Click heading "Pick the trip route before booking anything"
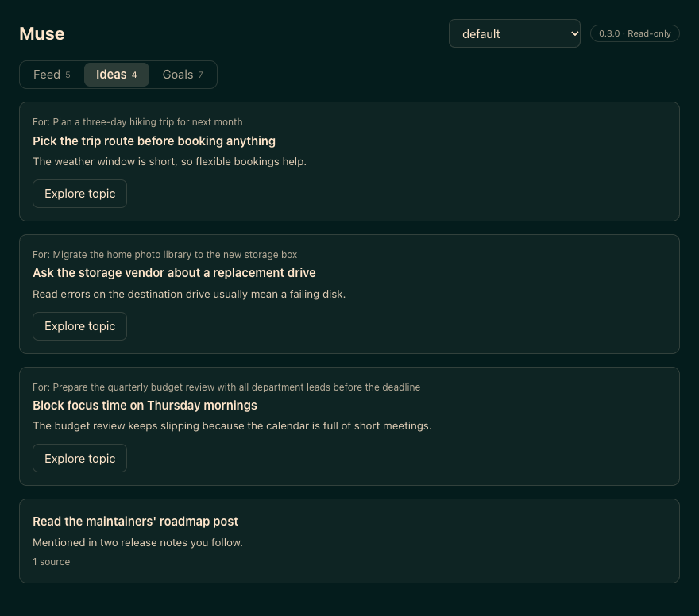699x616 pixels. [154, 141]
